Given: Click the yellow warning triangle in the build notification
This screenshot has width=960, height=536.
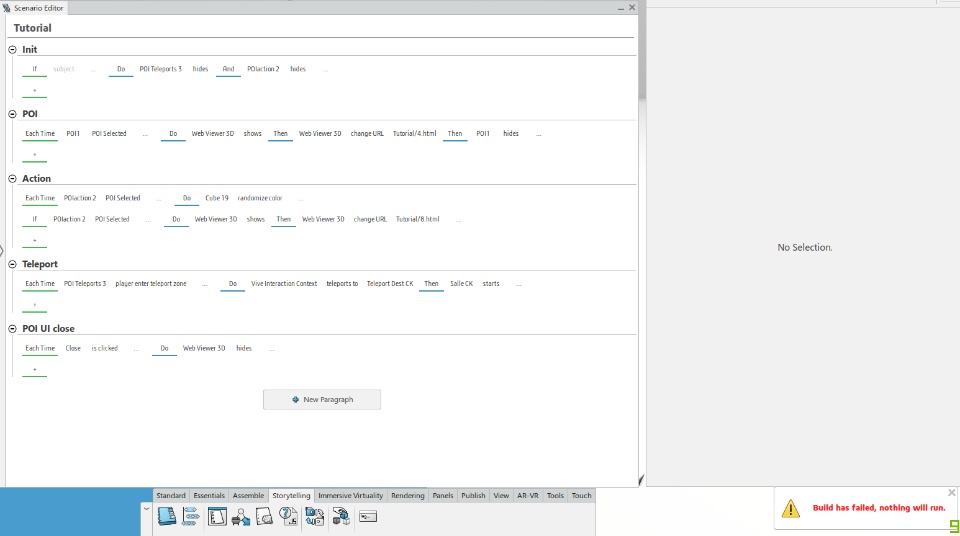Looking at the screenshot, I should [x=790, y=508].
